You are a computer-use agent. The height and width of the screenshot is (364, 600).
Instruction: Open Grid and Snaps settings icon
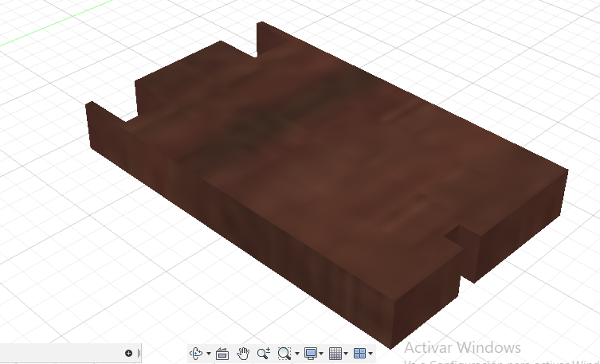click(x=335, y=354)
